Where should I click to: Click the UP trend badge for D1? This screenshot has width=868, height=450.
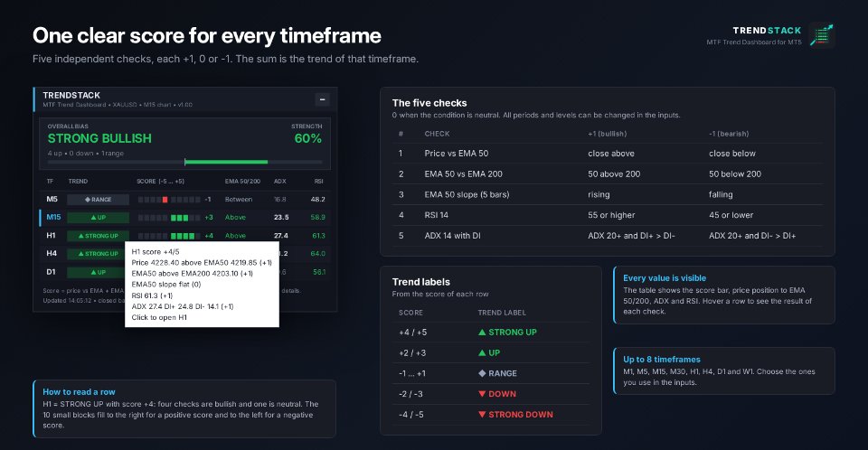97,272
